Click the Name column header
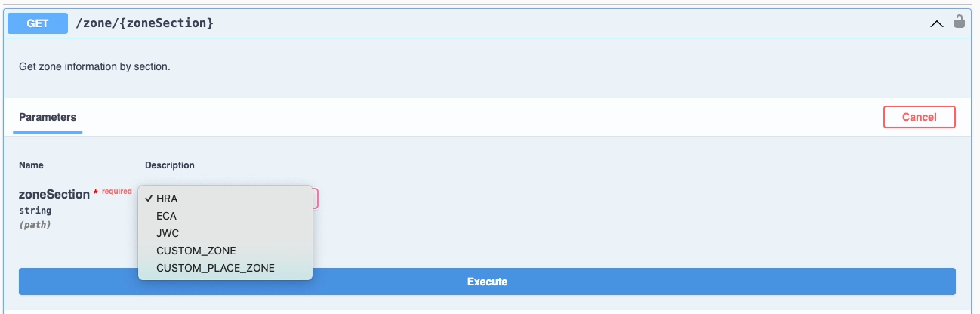This screenshot has height=314, width=980. pos(31,165)
